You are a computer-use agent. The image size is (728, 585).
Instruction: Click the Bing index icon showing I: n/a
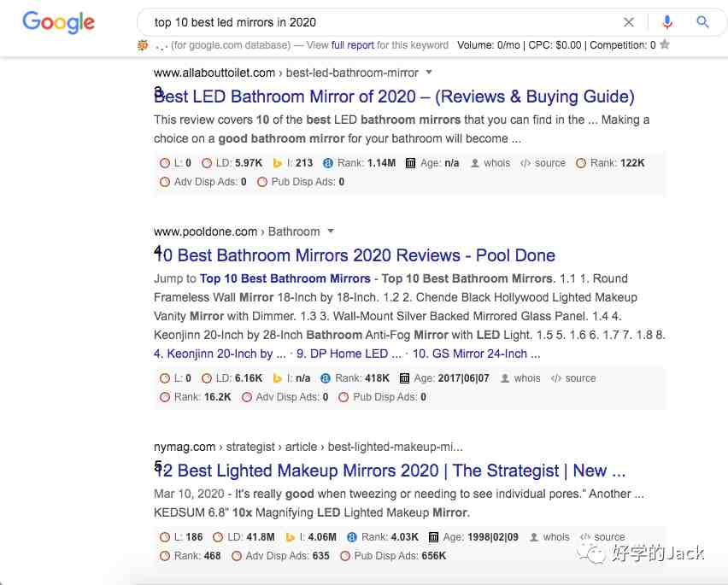(x=277, y=378)
